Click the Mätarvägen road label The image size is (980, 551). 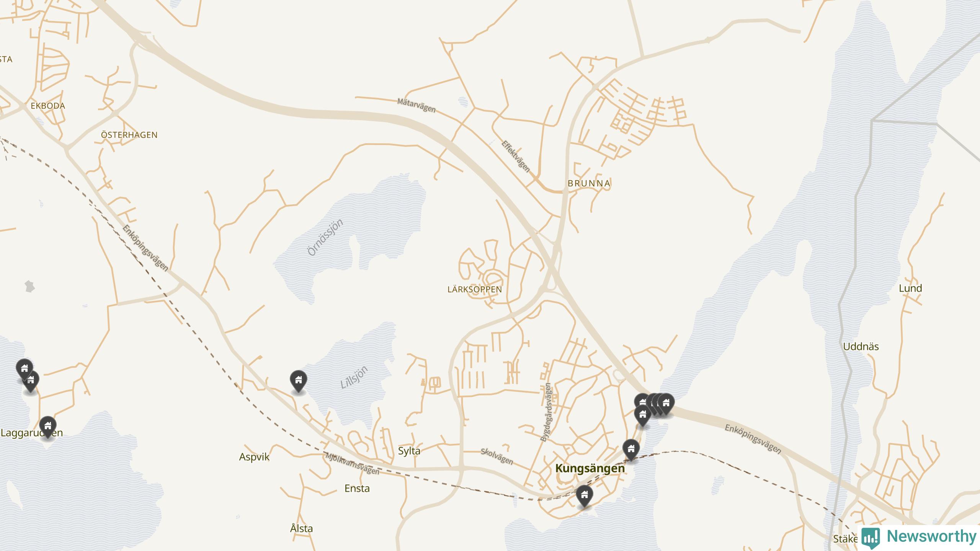(x=416, y=105)
